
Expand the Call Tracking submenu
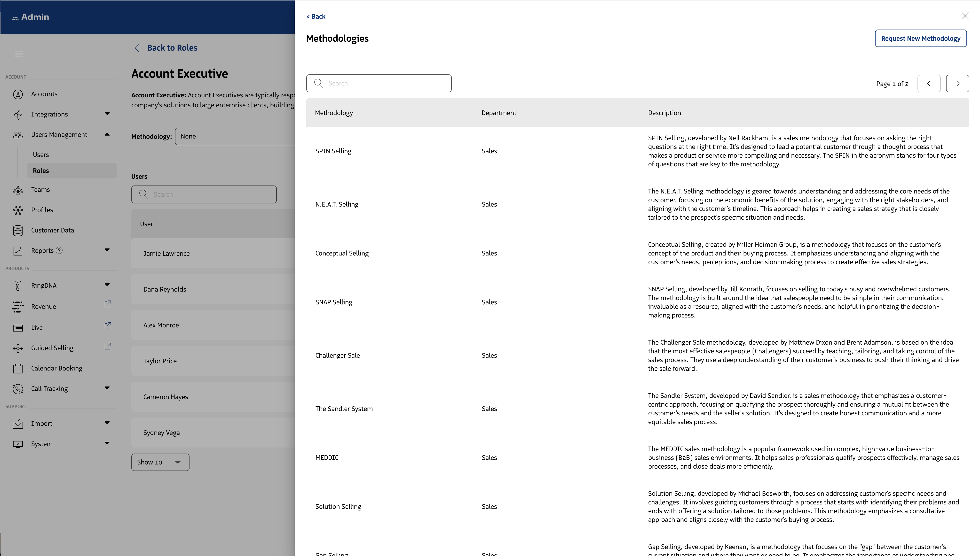[107, 388]
